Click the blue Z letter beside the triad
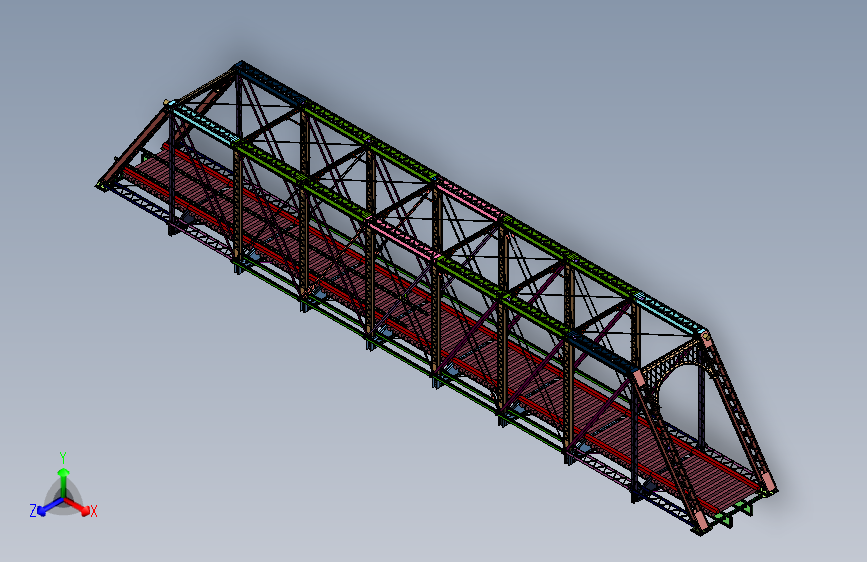The image size is (867, 562). tap(33, 511)
